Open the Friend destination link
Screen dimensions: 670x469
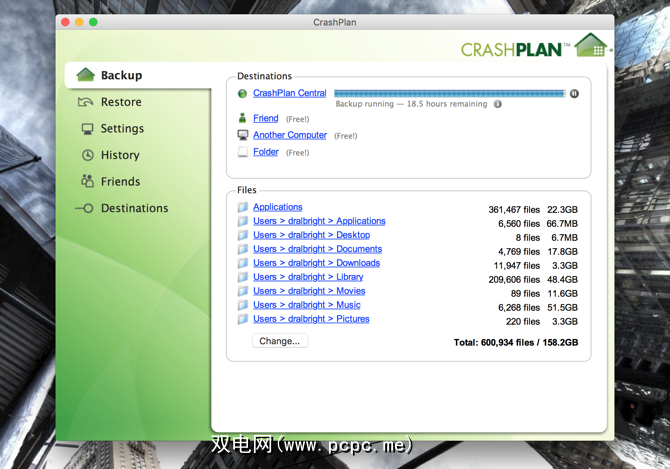(265, 118)
